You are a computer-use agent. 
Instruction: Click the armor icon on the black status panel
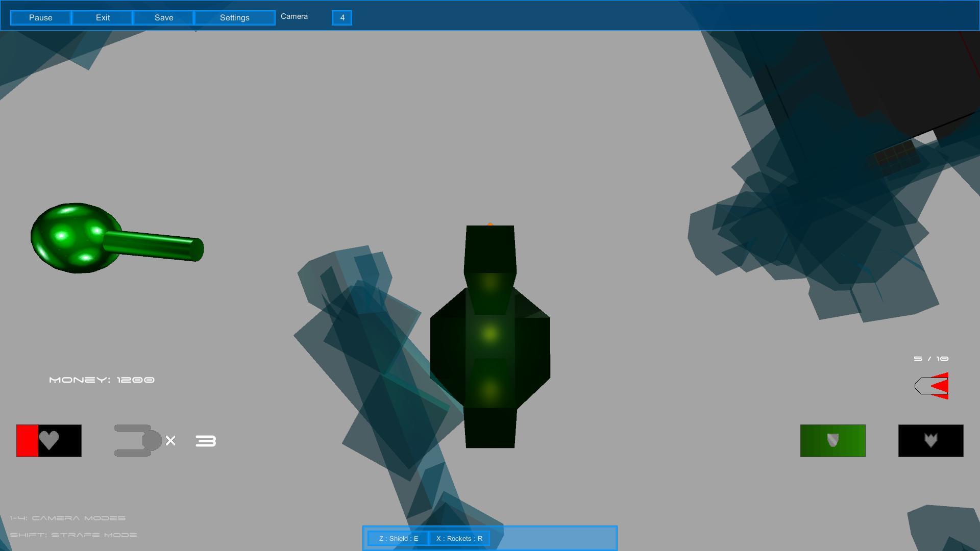[930, 441]
